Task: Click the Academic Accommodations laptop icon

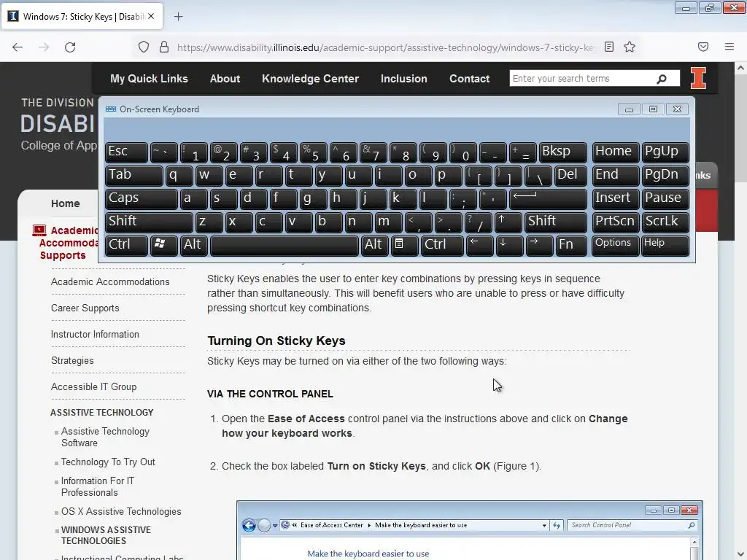Action: click(39, 231)
